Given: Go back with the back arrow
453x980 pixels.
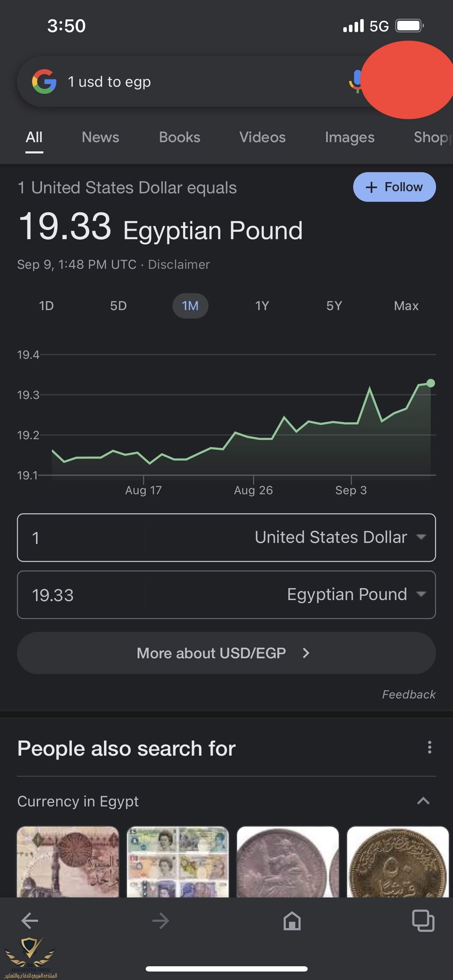Looking at the screenshot, I should (x=30, y=921).
